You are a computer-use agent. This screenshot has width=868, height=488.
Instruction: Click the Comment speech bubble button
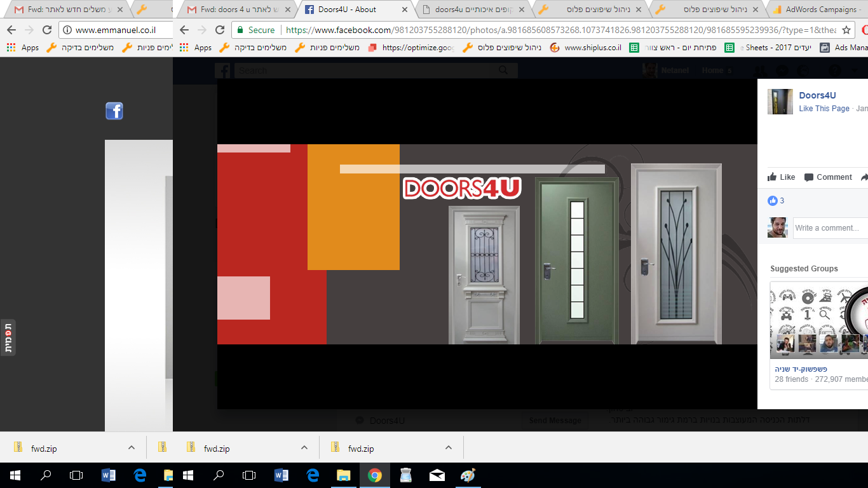(827, 177)
